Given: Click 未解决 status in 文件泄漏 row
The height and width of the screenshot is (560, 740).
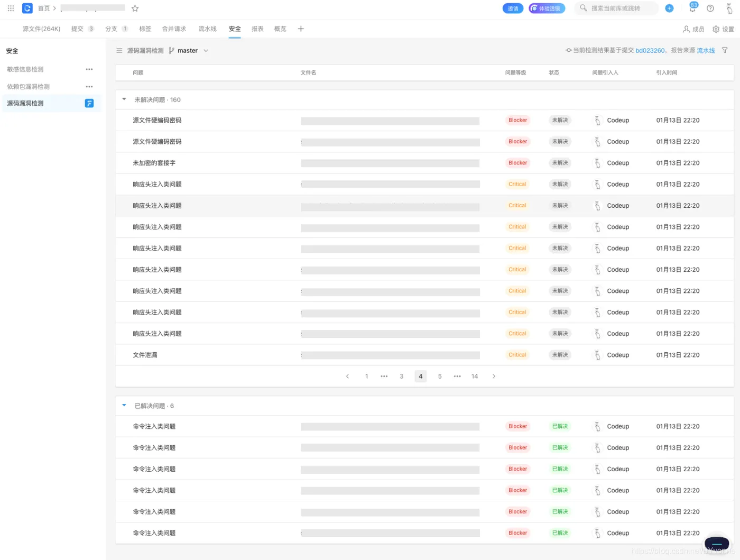Looking at the screenshot, I should [x=560, y=355].
